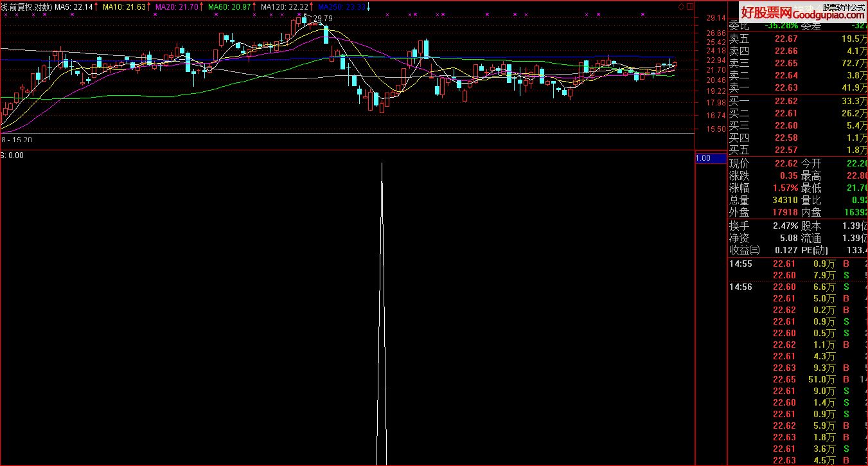The width and height of the screenshot is (868, 466).
Task: Select the MA5: 22.14 indicator label
Action: coord(74,6)
